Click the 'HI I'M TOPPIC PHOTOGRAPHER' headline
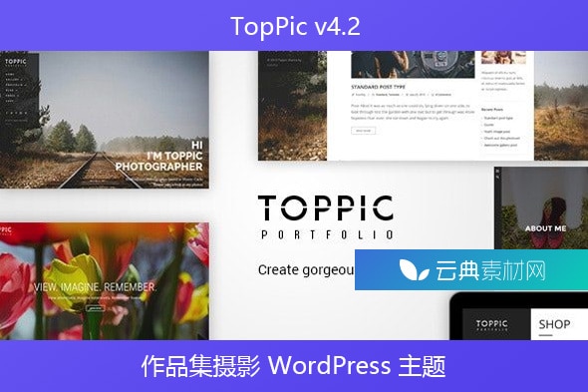 159,156
